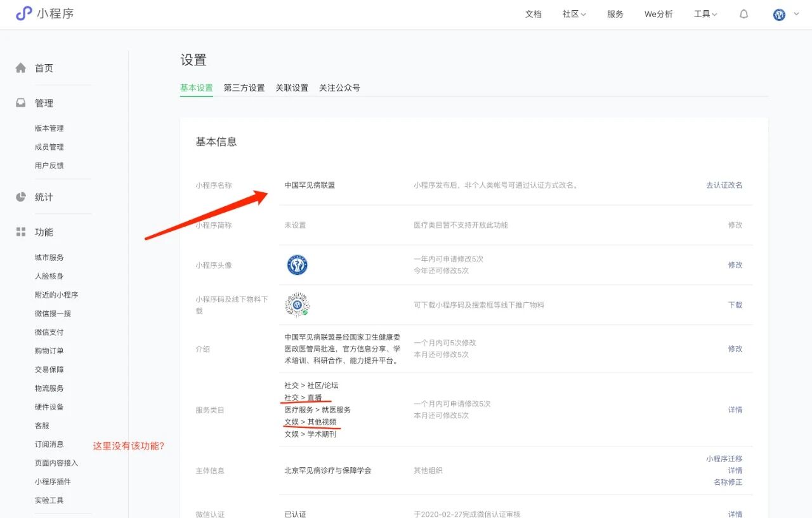Click the mini program QR code image

click(297, 305)
